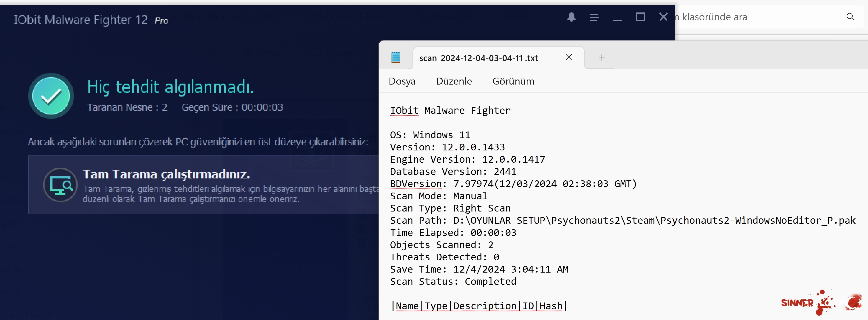Click the search magnifier icon
Viewport: 868px width, 320px height.
tap(850, 17)
